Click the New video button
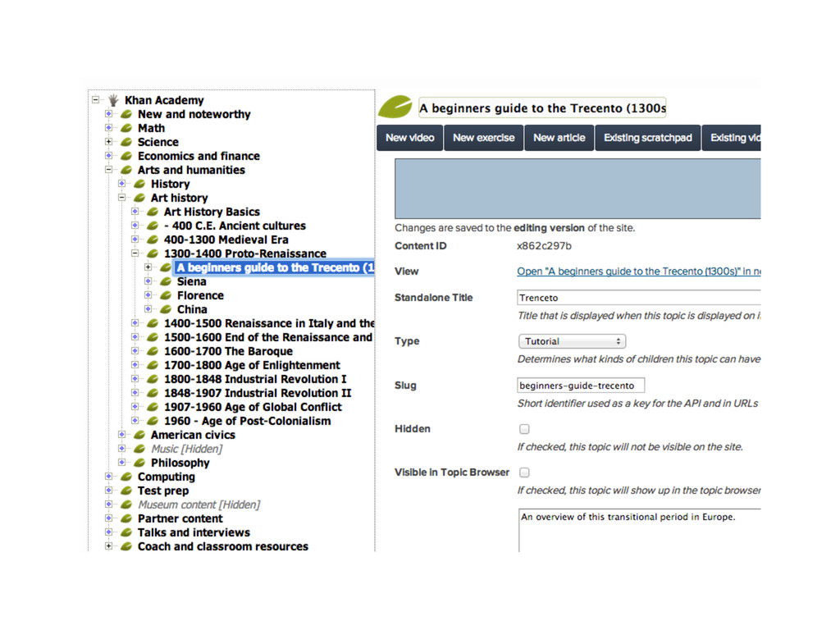 tap(410, 138)
